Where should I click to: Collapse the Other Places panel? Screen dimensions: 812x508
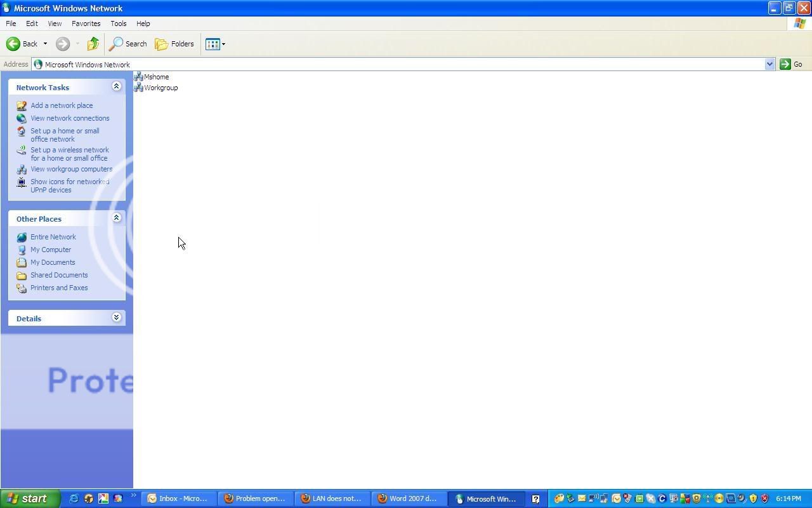tap(116, 218)
